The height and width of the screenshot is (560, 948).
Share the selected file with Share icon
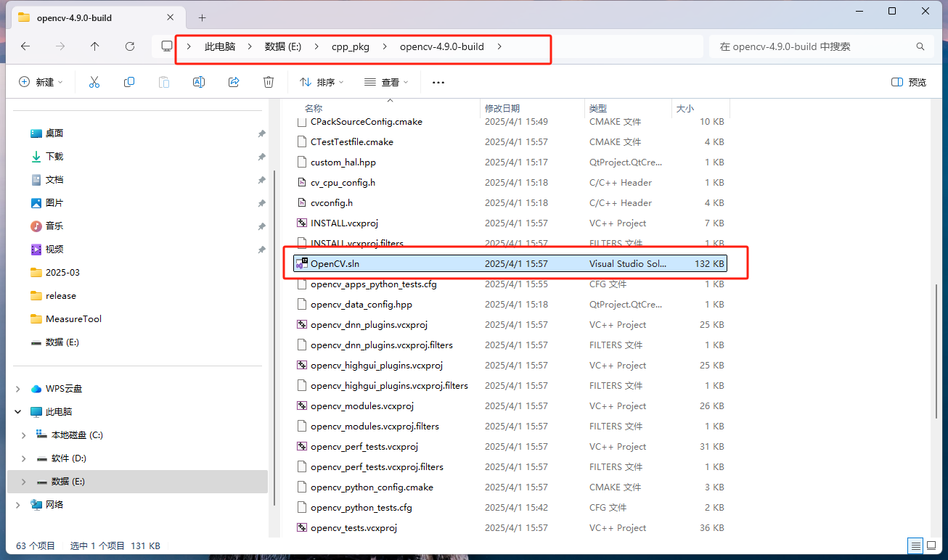pyautogui.click(x=234, y=81)
